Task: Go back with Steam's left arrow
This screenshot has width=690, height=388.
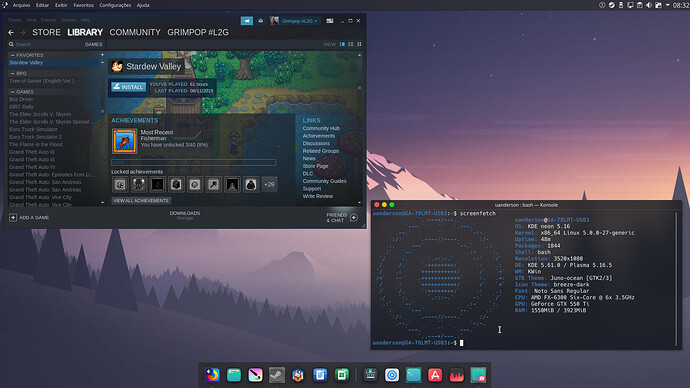Action: 11,33
